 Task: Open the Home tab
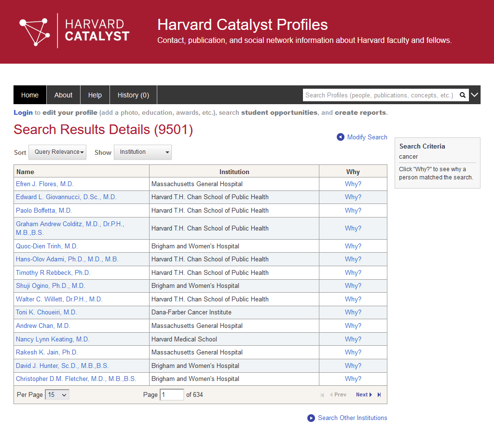[x=30, y=95]
